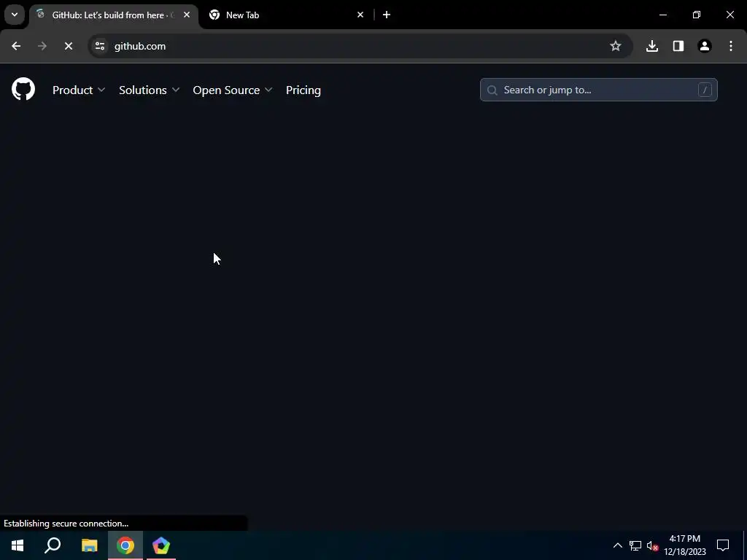
Task: Click the github.com address bar
Action: click(360, 46)
